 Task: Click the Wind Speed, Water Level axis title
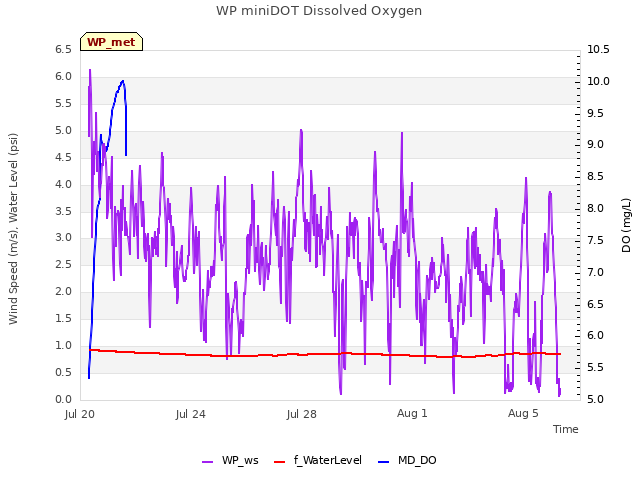coord(13,229)
